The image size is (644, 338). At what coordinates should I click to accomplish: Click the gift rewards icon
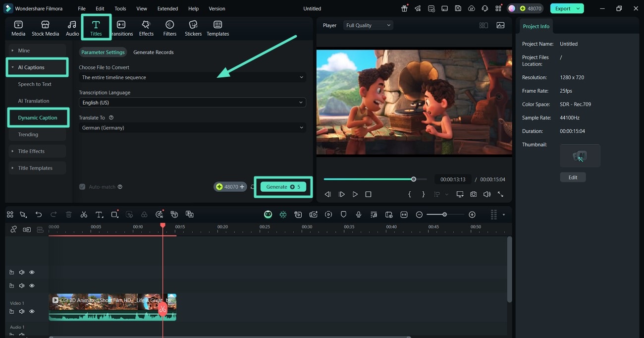(x=405, y=8)
